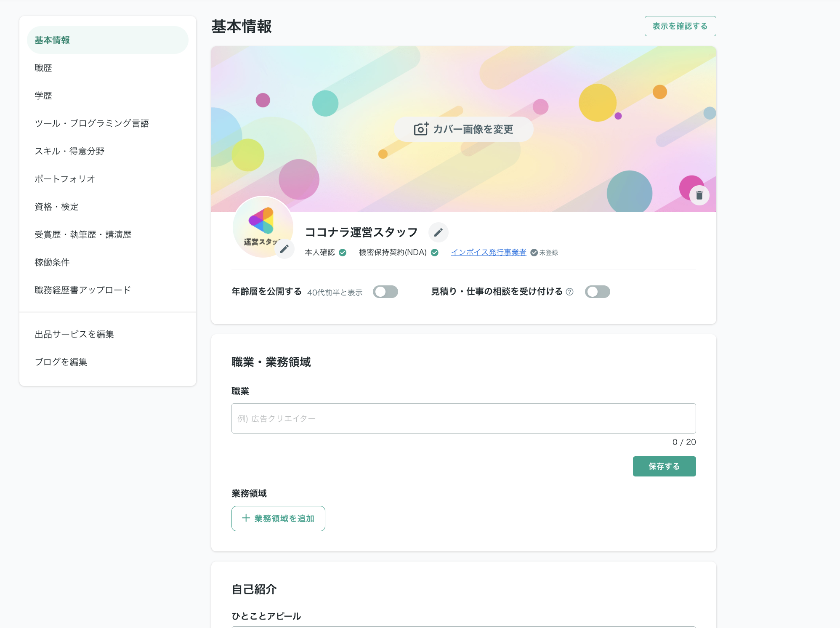The image size is (840, 628).
Task: Turn on accepting quotes and job consultations
Action: point(598,292)
